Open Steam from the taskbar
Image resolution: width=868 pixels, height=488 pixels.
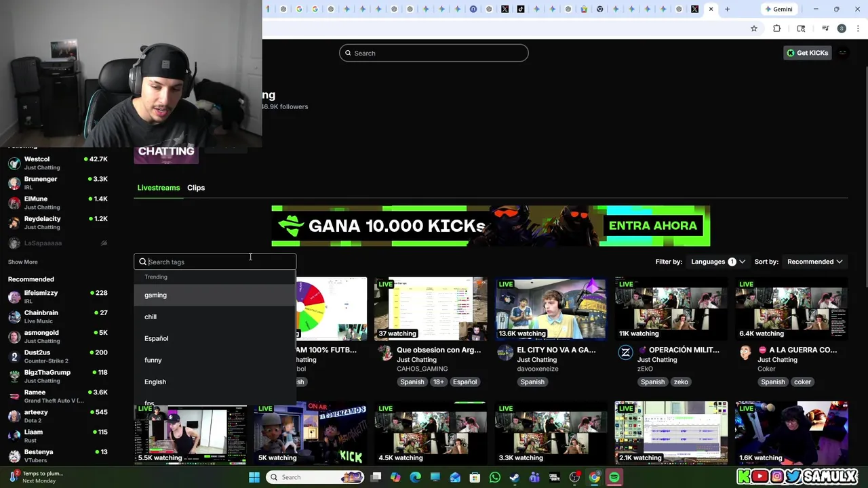[515, 477]
